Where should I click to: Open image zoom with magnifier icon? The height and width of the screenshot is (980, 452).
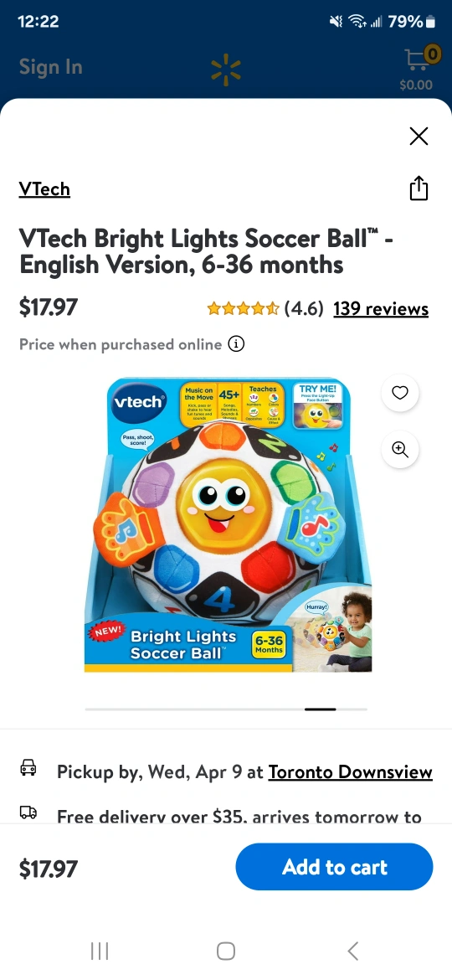(x=399, y=449)
